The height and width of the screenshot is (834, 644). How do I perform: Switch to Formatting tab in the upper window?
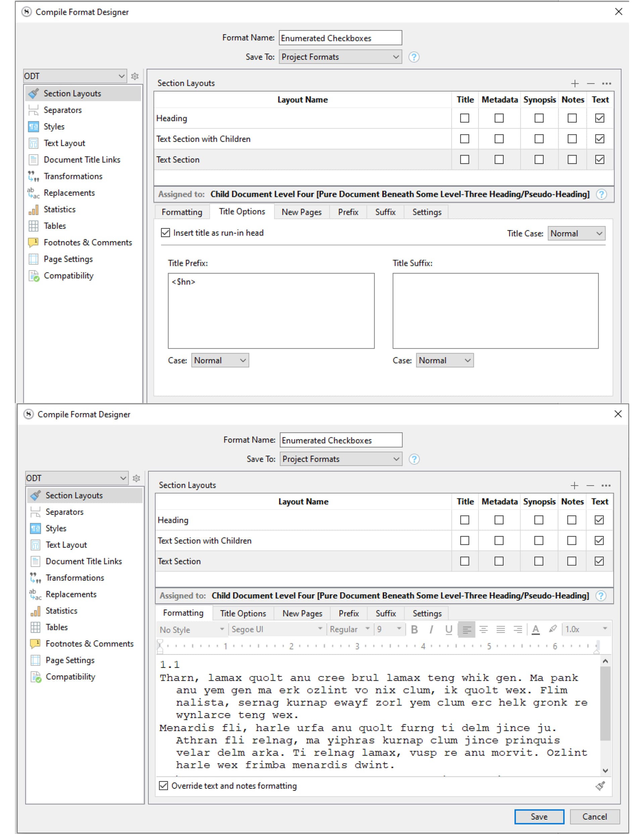[182, 212]
